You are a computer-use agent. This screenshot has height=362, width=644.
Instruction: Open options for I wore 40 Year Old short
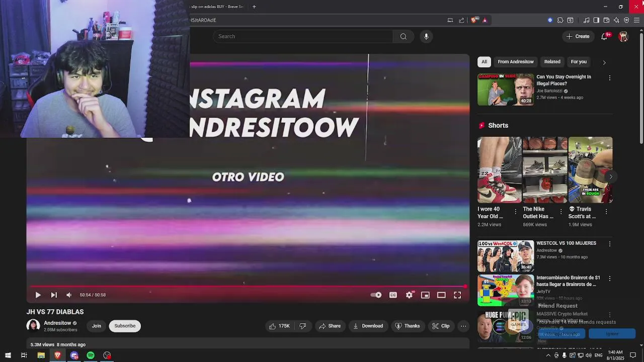[515, 212]
